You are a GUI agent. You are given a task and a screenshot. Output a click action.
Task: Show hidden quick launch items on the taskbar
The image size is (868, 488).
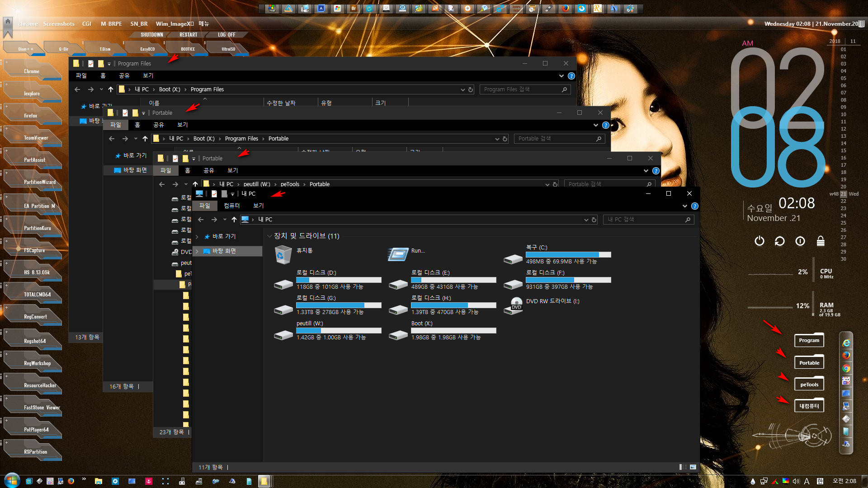[x=84, y=479]
